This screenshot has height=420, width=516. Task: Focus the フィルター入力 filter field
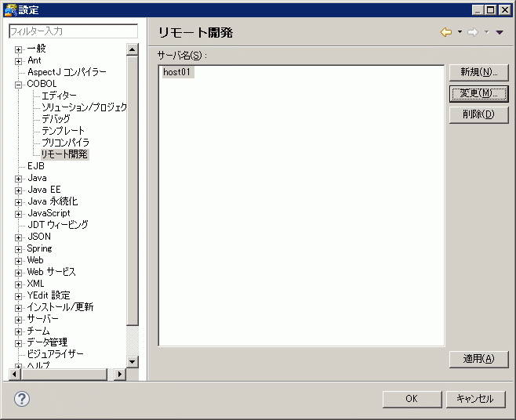pyautogui.click(x=74, y=31)
